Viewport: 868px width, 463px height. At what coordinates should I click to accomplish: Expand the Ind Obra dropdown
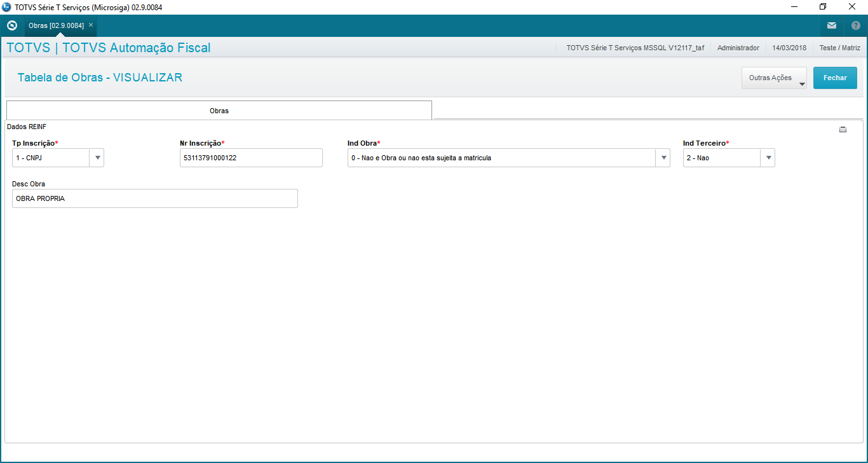pyautogui.click(x=663, y=158)
